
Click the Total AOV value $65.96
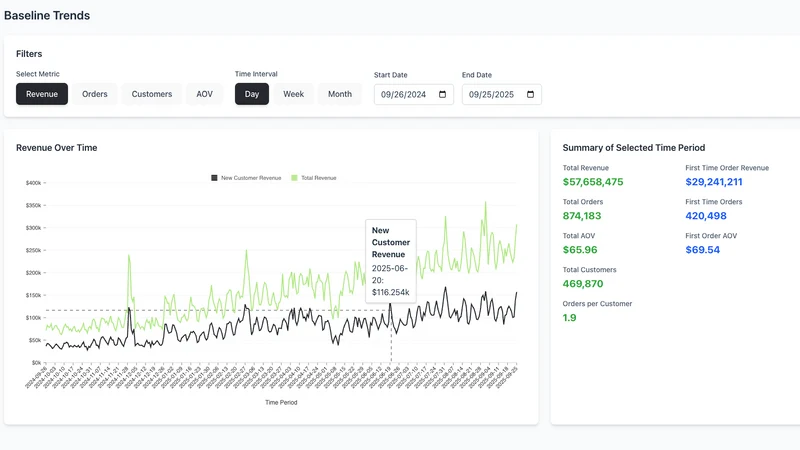pyautogui.click(x=580, y=249)
